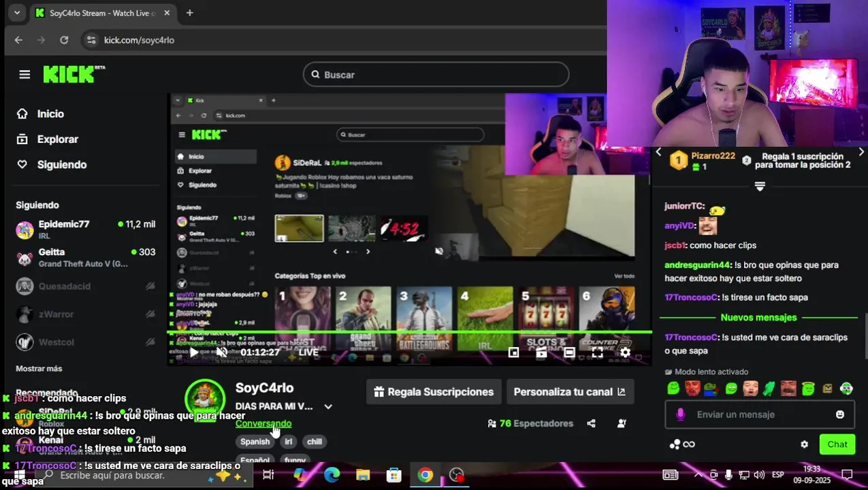The height and width of the screenshot is (490, 868).
Task: Send message with Chat button
Action: (x=837, y=444)
